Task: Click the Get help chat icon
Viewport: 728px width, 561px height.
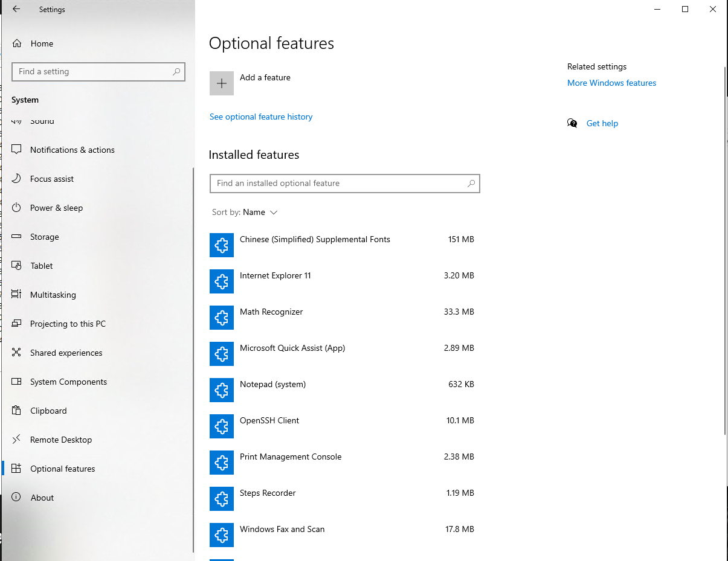Action: tap(572, 123)
